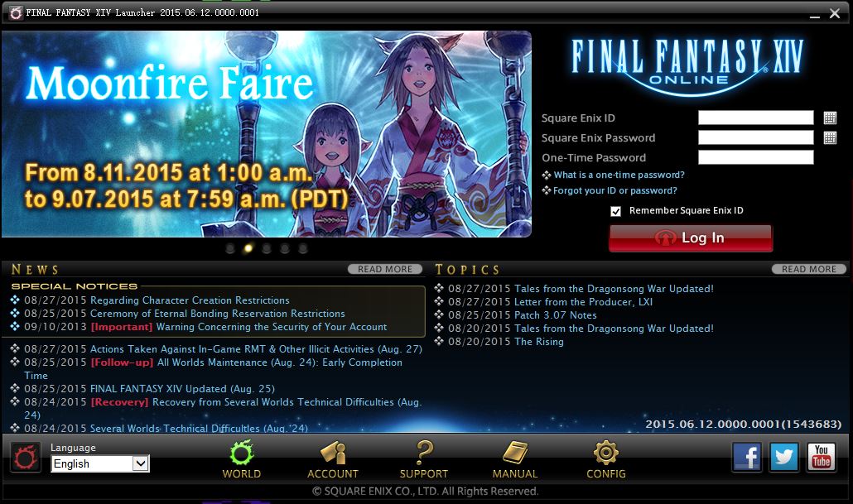
Task: Click the launcher title bar meteor icon
Action: click(16, 13)
